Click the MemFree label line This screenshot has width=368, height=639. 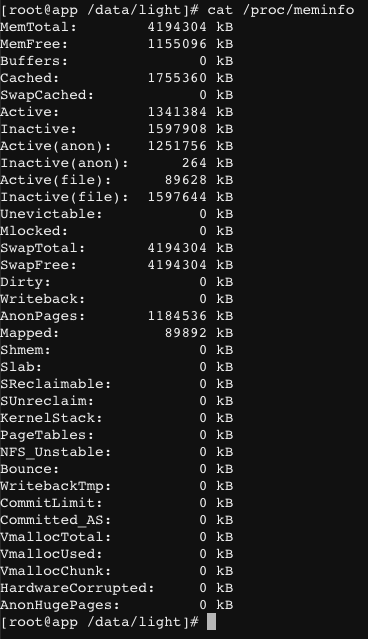point(34,44)
